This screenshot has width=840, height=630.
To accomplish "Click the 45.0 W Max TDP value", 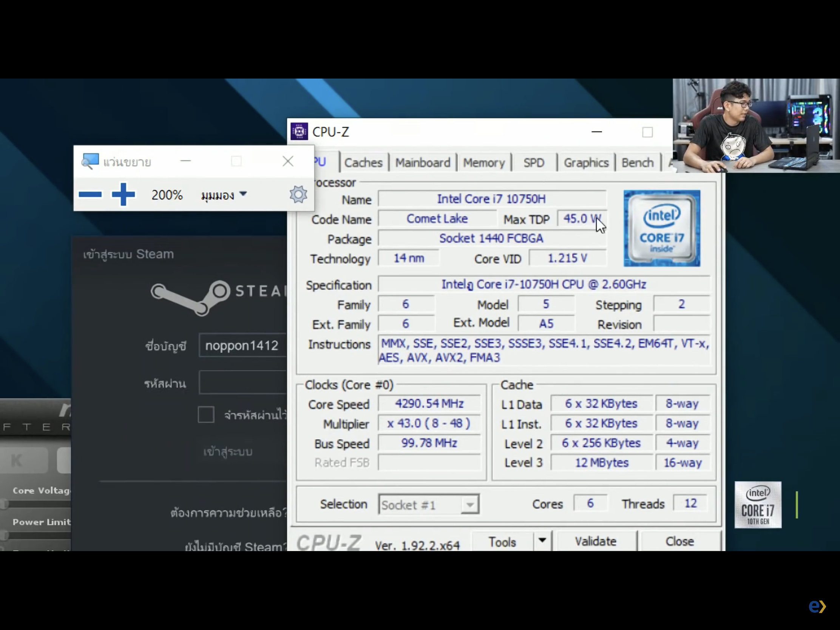I will (x=582, y=219).
